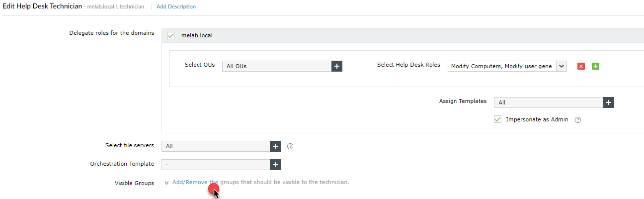Viewport: 644px width, 199px height.
Task: Click the plus icon beside Select file servers
Action: click(275, 146)
